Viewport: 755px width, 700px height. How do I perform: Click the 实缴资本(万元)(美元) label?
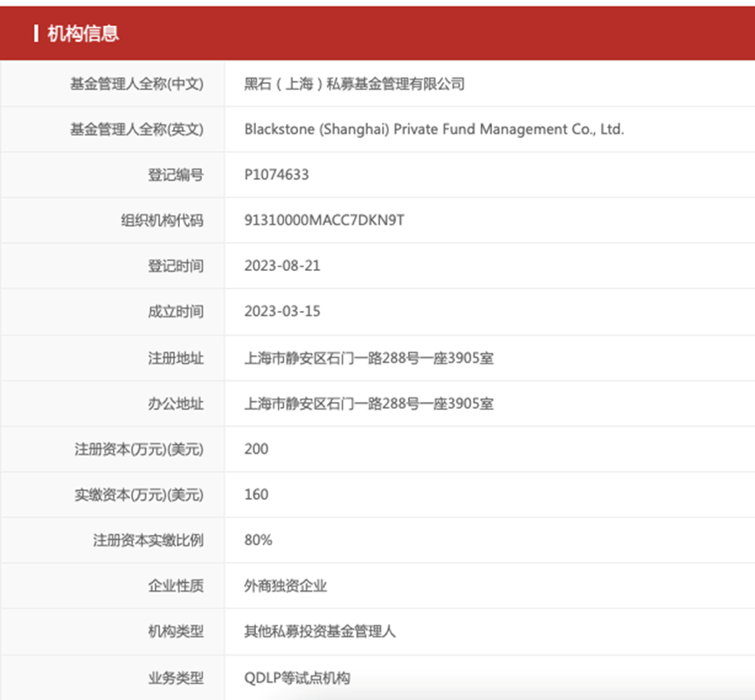(x=139, y=495)
